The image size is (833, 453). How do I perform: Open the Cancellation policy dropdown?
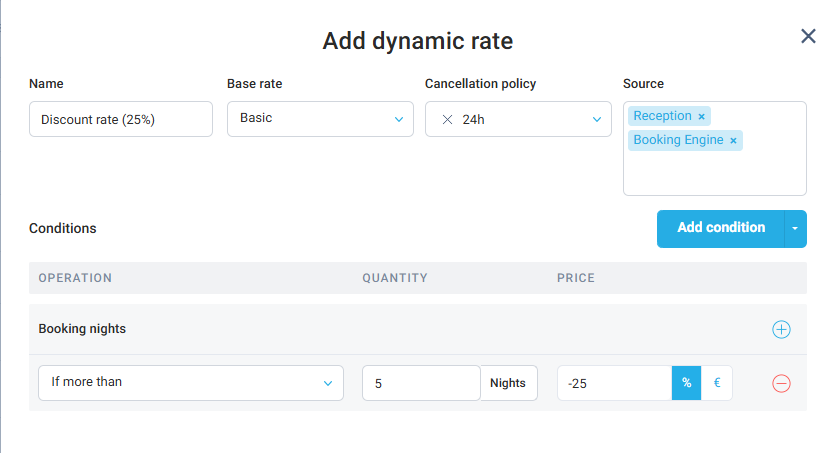(x=597, y=119)
